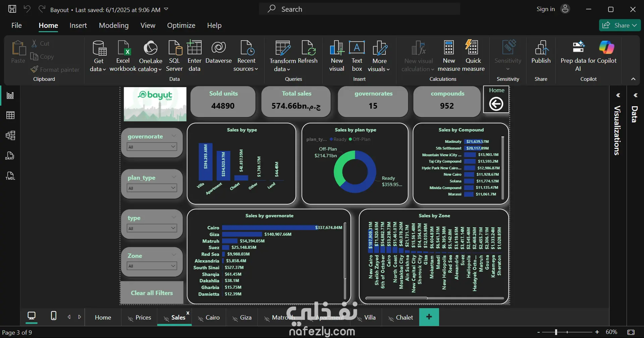Viewport: 644px width, 338px height.
Task: Create a Quick measure
Action: pyautogui.click(x=473, y=56)
